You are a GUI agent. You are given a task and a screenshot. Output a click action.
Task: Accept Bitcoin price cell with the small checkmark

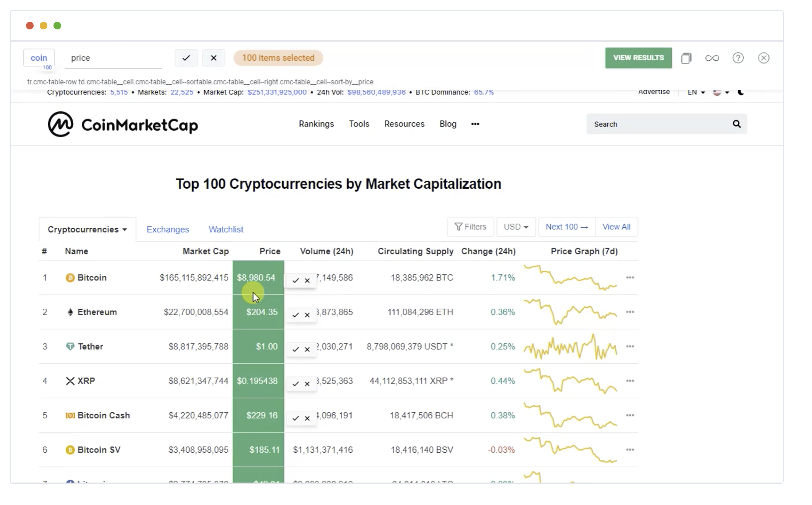[x=295, y=280]
